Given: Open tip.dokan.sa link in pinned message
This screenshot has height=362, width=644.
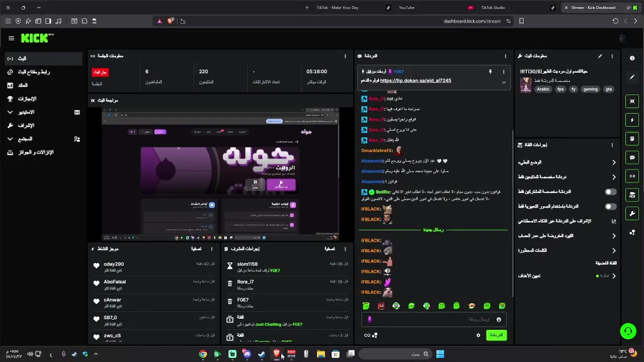Looking at the screenshot, I should tap(416, 81).
